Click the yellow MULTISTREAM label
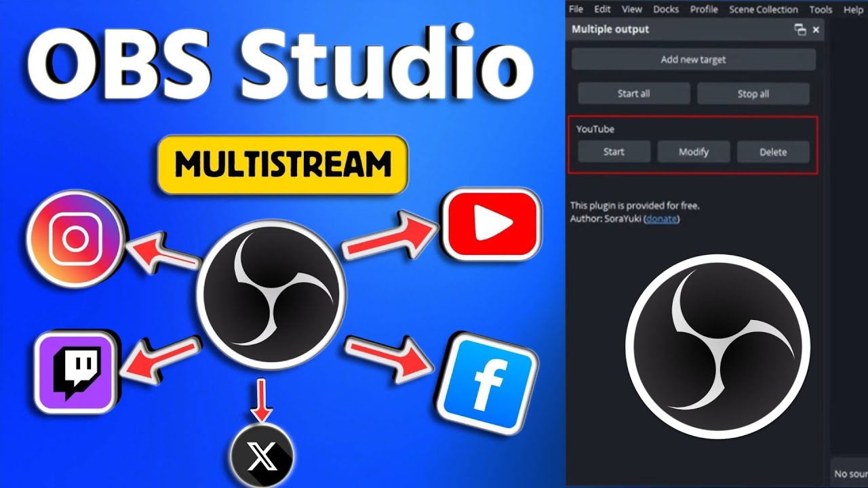 pos(282,165)
